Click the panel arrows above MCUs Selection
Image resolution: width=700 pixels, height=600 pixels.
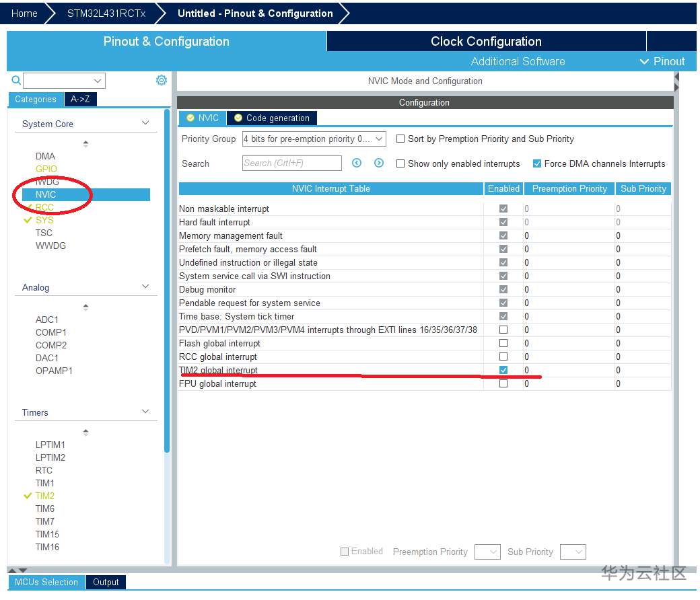point(17,570)
